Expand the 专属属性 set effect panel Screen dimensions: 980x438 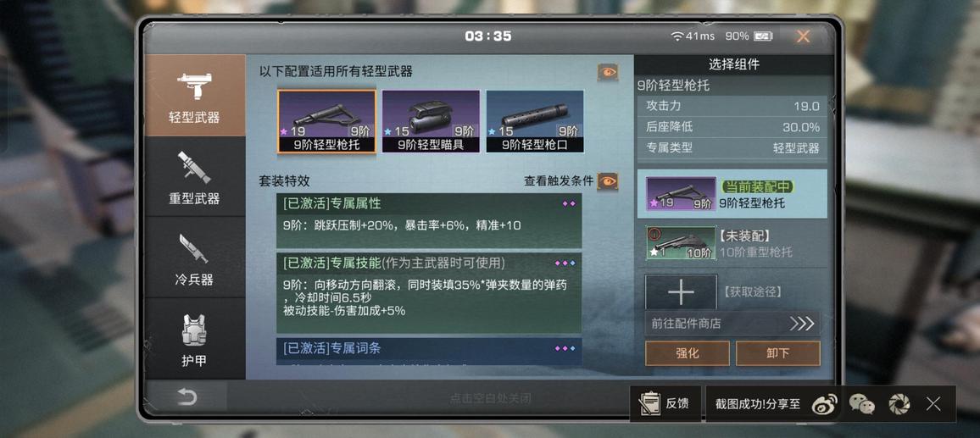coord(429,220)
